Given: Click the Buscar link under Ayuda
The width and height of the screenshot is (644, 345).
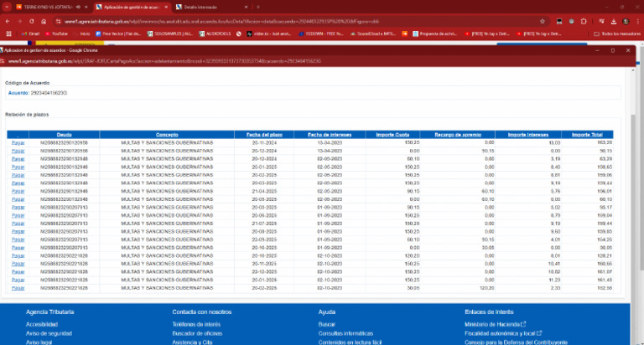Looking at the screenshot, I should [x=327, y=324].
